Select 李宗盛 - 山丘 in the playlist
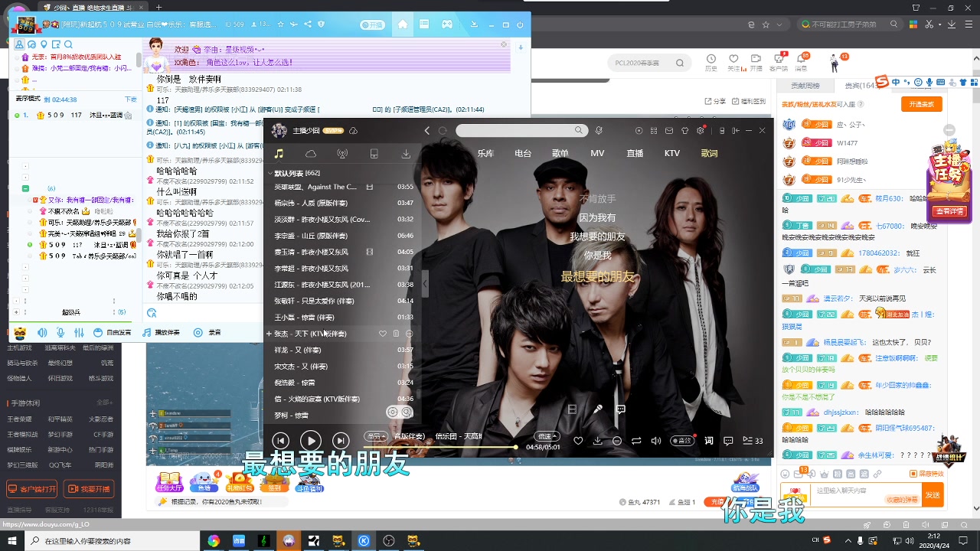The width and height of the screenshot is (980, 551). pyautogui.click(x=344, y=236)
